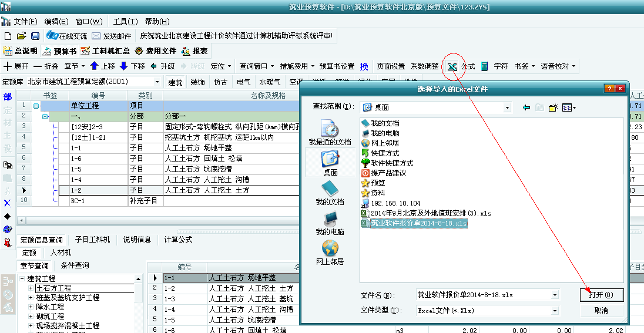
Task: Click the blue X delete icon in sidebar
Action: [8, 203]
